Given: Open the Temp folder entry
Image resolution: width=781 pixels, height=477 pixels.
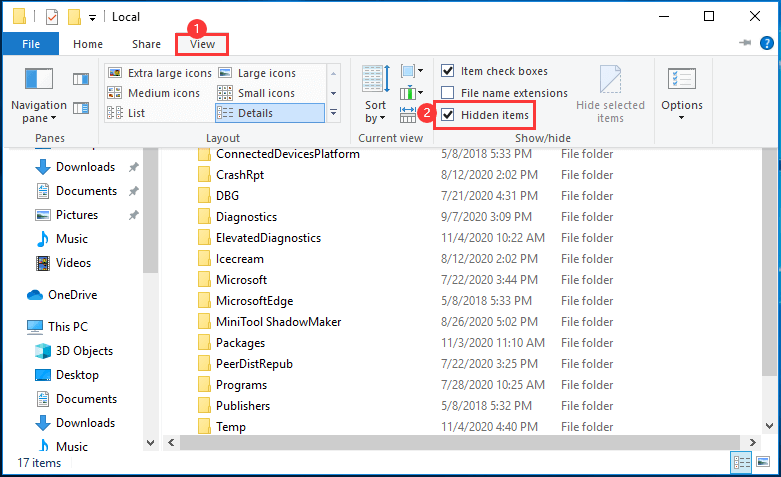Looking at the screenshot, I should pyautogui.click(x=230, y=427).
